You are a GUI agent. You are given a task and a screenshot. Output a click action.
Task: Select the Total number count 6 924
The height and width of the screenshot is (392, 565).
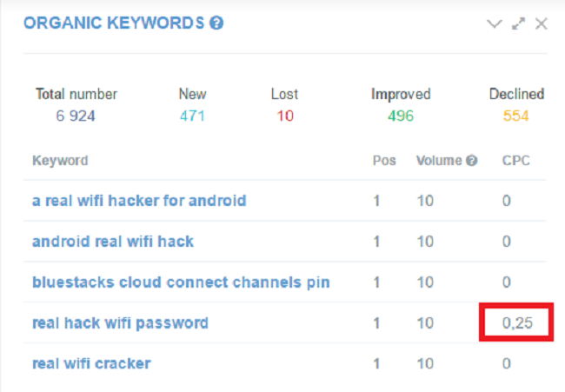click(76, 116)
